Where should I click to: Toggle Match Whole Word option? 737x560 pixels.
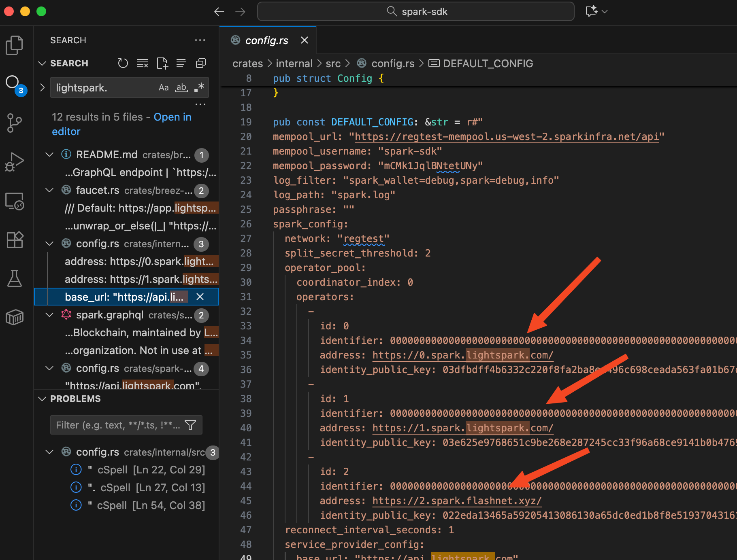click(181, 88)
